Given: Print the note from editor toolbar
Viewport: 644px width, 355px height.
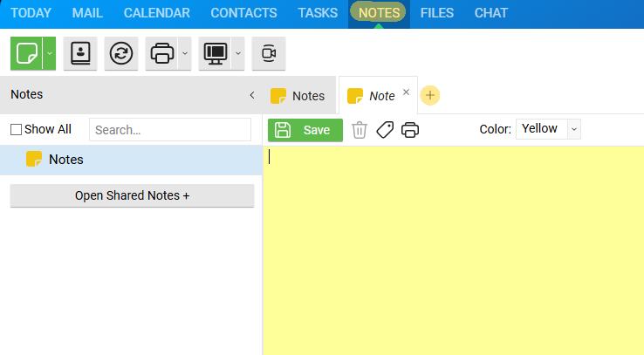Looking at the screenshot, I should coord(410,130).
